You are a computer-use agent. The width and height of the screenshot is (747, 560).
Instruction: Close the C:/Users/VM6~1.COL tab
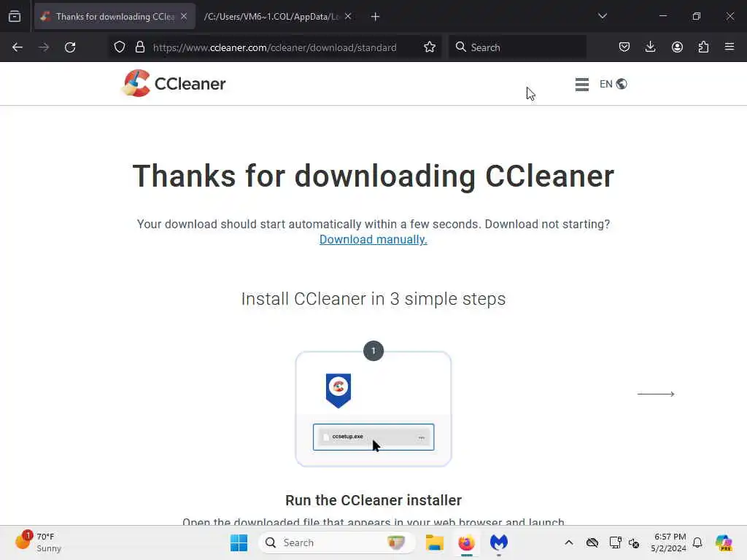pos(348,17)
